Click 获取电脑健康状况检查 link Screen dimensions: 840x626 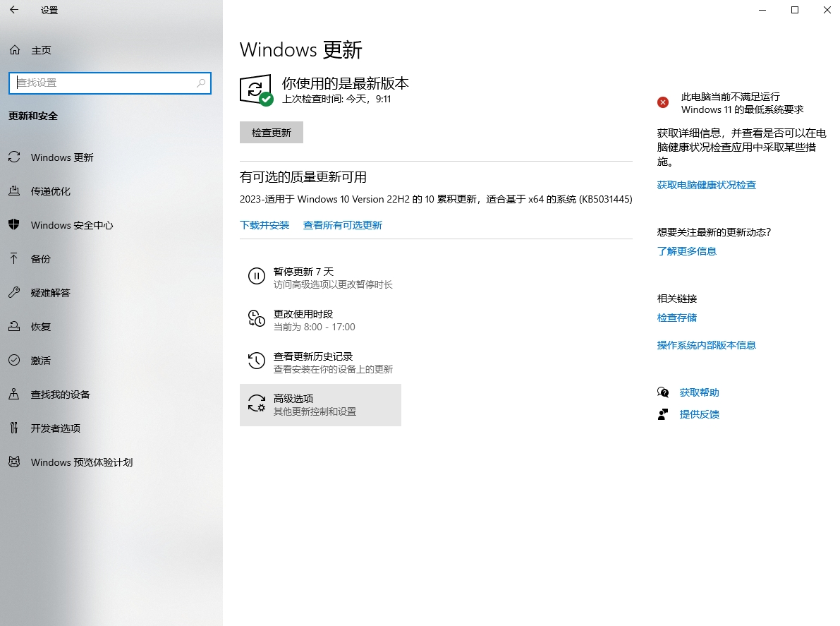point(706,185)
